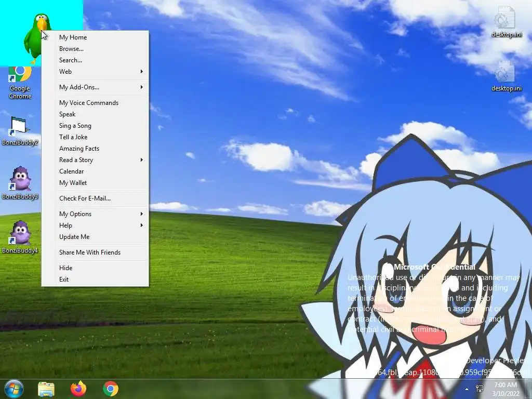Expand the My Options submenu
The height and width of the screenshot is (399, 532).
pos(95,214)
